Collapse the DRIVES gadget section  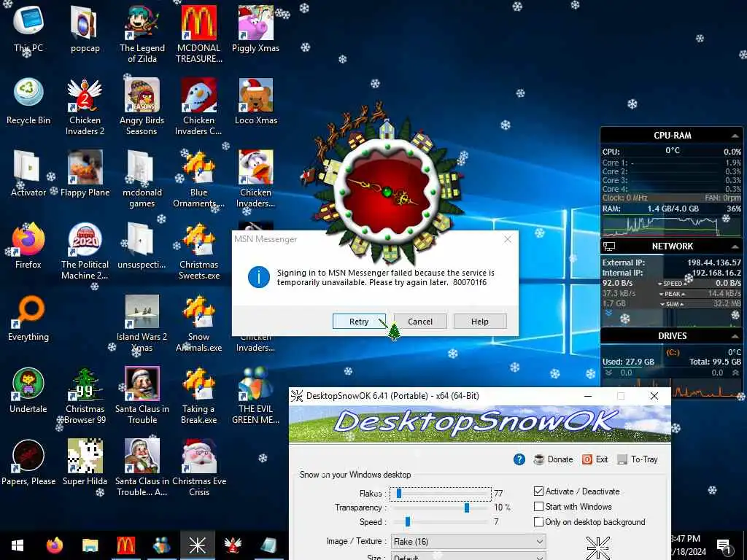tap(735, 336)
